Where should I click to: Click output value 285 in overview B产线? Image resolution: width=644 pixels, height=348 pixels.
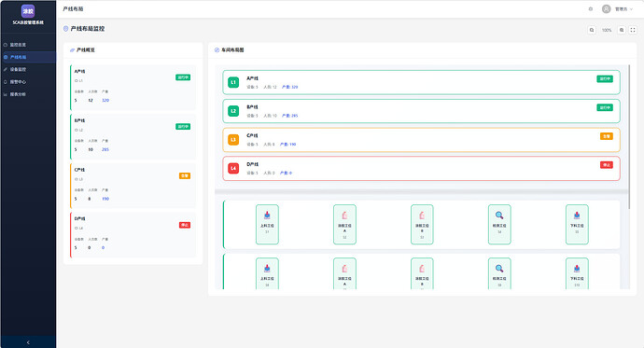click(105, 149)
